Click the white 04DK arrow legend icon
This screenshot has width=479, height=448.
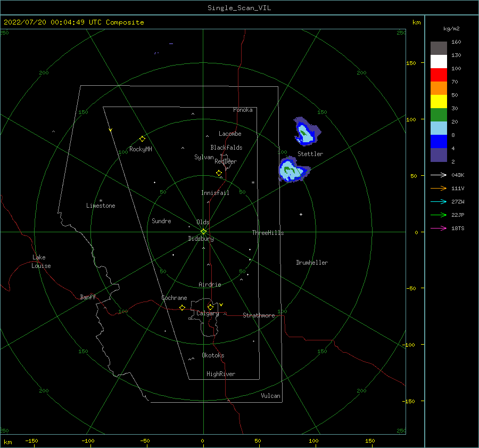[x=439, y=175]
